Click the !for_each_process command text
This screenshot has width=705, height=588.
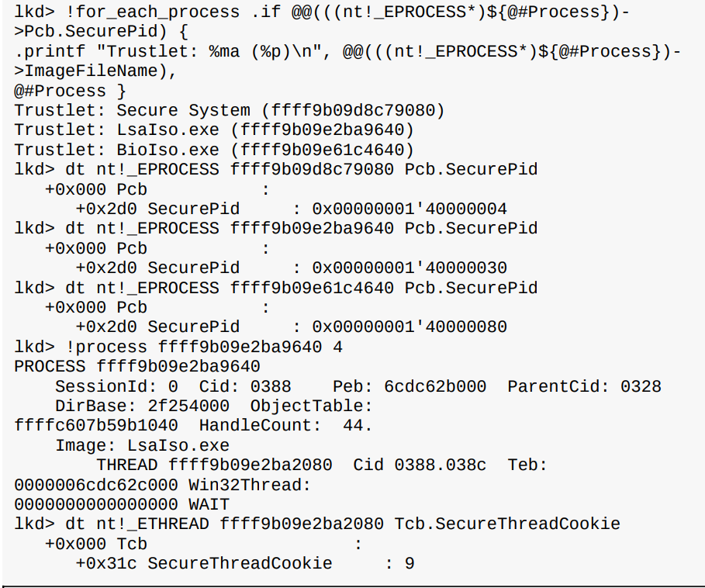(x=153, y=12)
